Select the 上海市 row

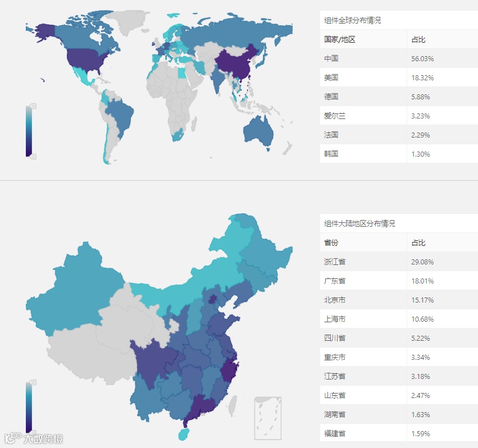tap(399, 319)
